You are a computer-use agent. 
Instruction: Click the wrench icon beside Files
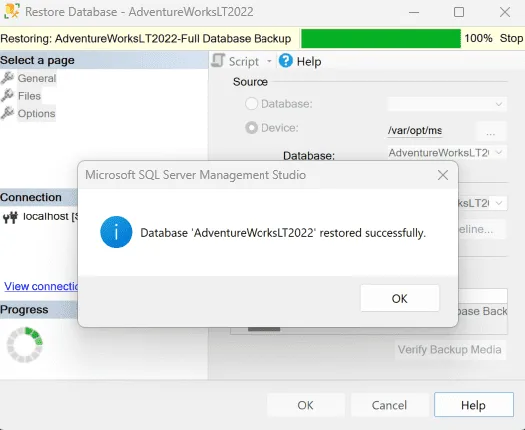coord(7,95)
